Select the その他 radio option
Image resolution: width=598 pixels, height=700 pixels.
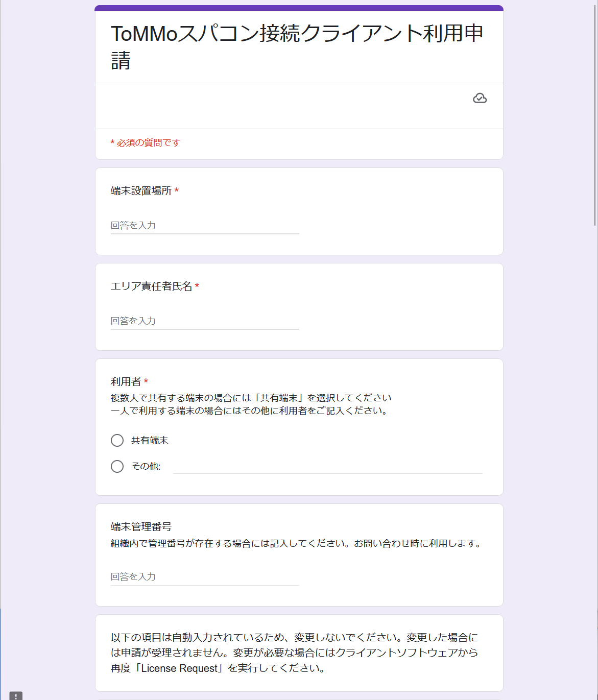(117, 466)
